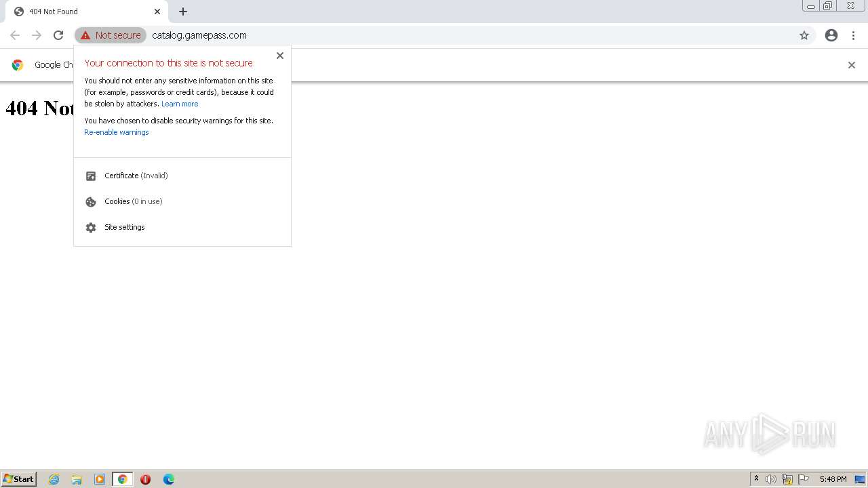The image size is (868, 488).
Task: Minimize the Chrome window
Action: [810, 6]
